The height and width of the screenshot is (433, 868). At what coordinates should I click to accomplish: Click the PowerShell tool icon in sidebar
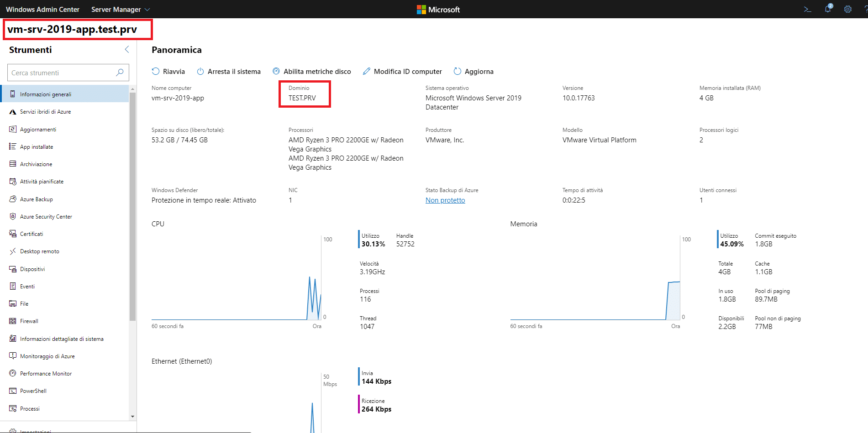[x=13, y=391]
